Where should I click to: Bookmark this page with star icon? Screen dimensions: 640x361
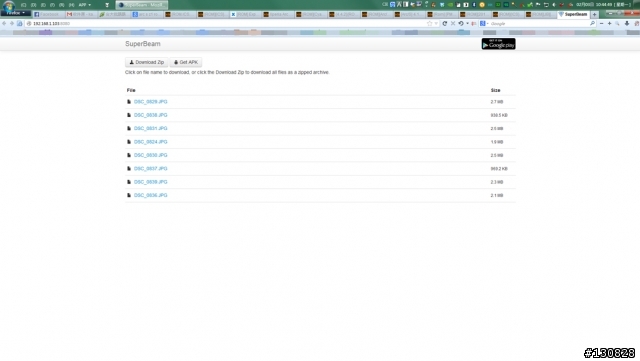click(x=429, y=24)
